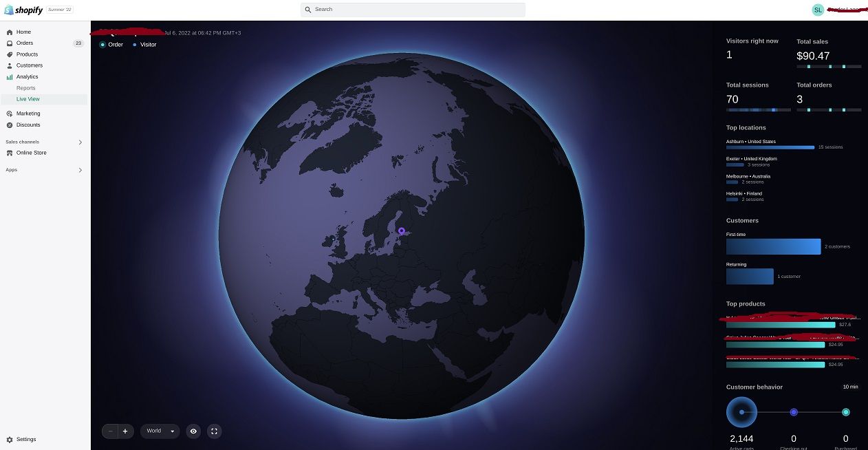Click the Search input field
The image size is (868, 450).
pyautogui.click(x=413, y=10)
